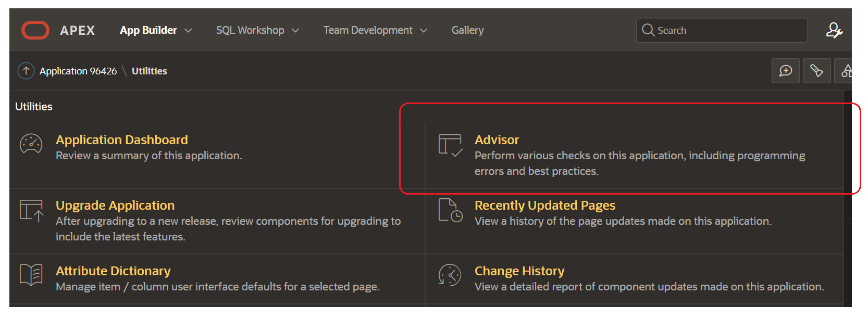Open the Upgrade Application link
The width and height of the screenshot is (868, 319).
click(115, 205)
